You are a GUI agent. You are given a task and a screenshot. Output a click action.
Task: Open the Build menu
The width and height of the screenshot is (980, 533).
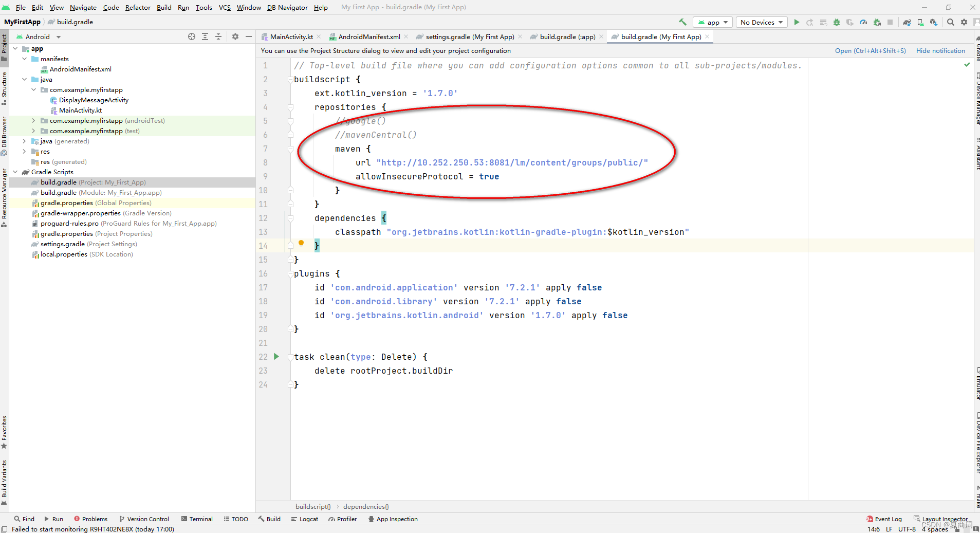tap(164, 7)
